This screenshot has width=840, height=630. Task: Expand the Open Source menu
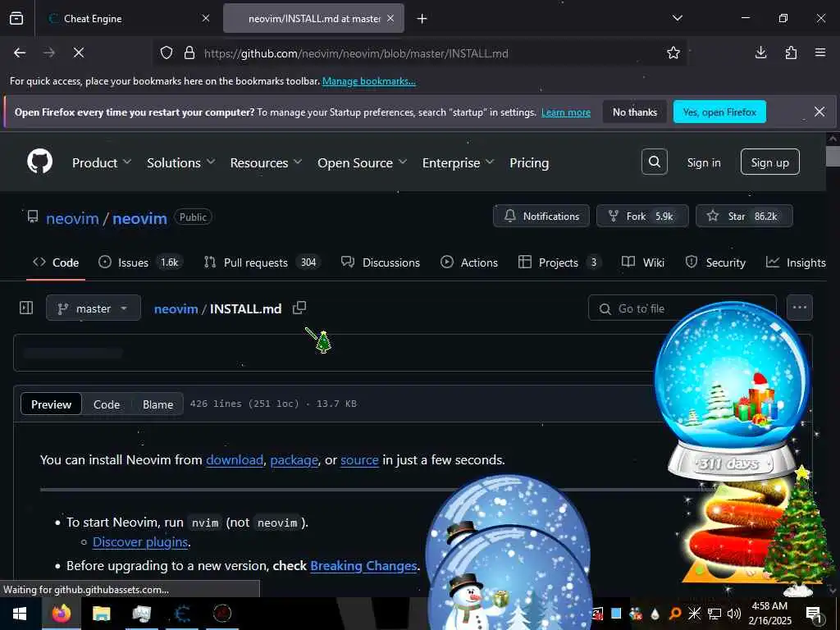click(362, 163)
